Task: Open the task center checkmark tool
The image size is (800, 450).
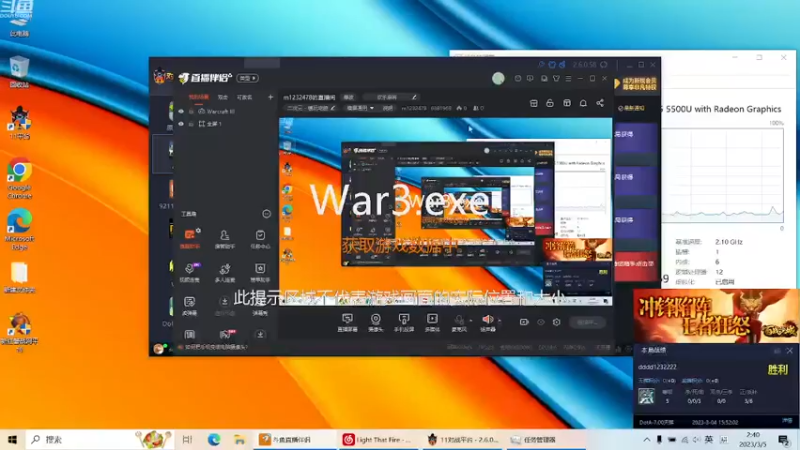Action: click(x=260, y=238)
